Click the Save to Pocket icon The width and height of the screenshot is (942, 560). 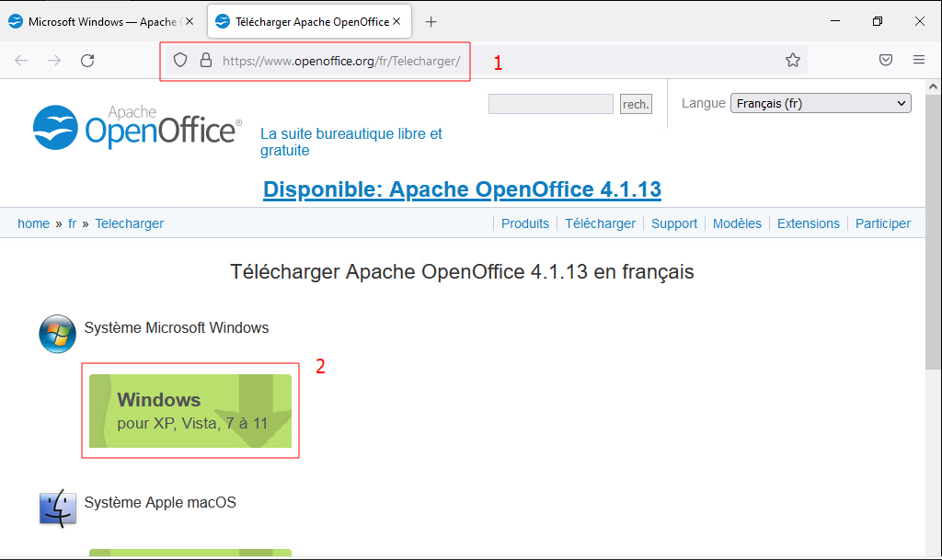coord(885,61)
